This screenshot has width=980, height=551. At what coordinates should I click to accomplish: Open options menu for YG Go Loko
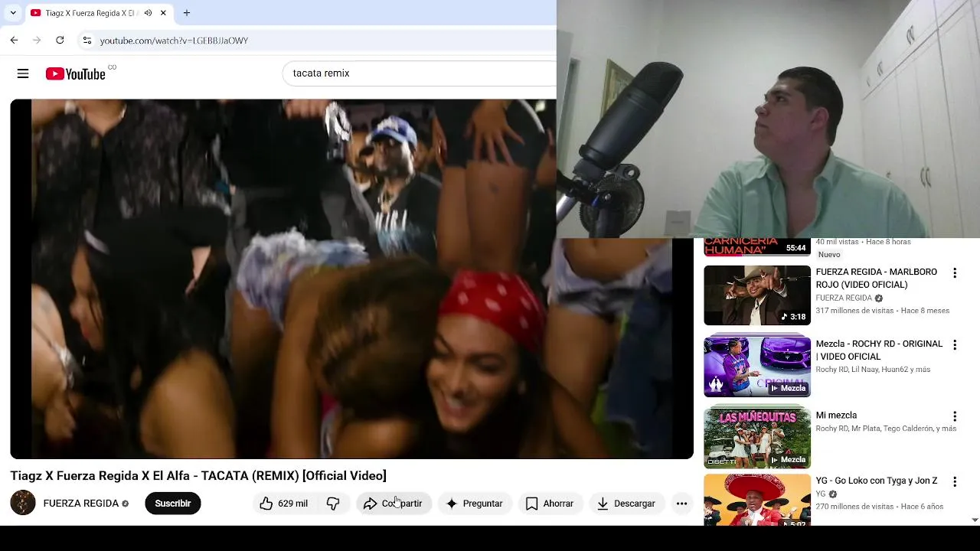coord(955,482)
